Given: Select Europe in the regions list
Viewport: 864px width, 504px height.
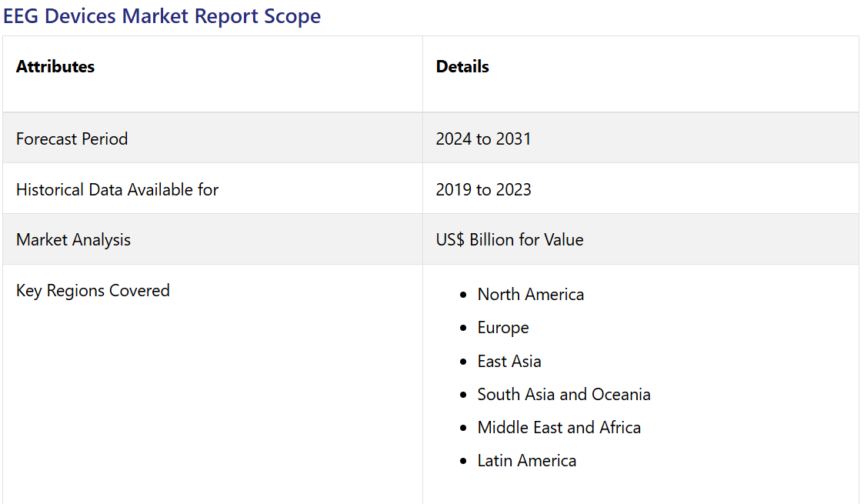Looking at the screenshot, I should (502, 328).
